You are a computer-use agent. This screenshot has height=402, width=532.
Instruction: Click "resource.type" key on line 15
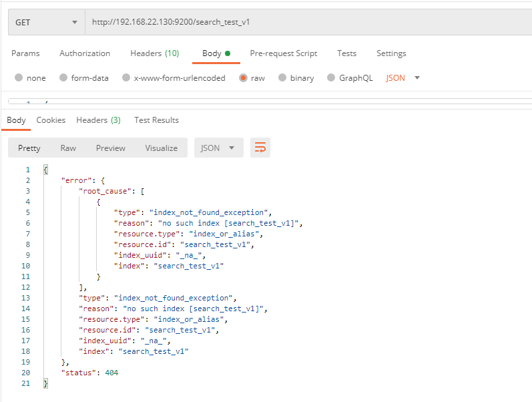pyautogui.click(x=111, y=319)
